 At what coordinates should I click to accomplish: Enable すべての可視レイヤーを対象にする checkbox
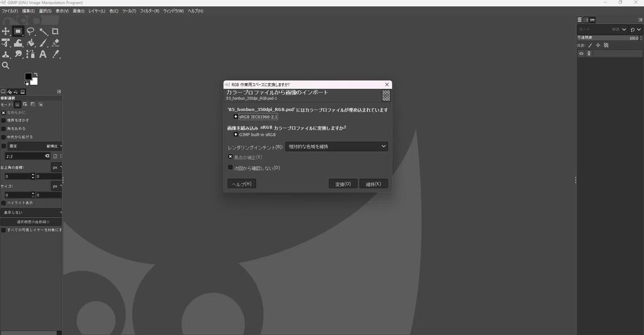tap(3, 230)
